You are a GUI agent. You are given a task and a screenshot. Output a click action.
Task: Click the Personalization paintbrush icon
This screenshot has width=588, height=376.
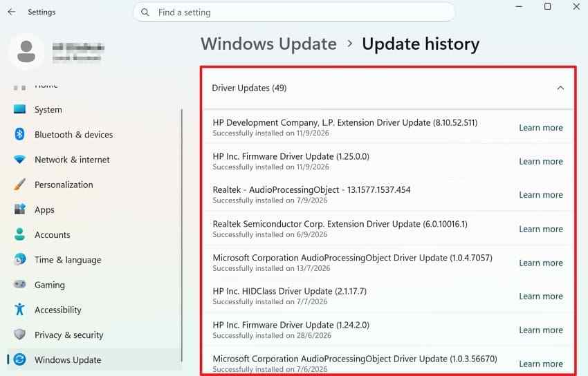pyautogui.click(x=19, y=185)
